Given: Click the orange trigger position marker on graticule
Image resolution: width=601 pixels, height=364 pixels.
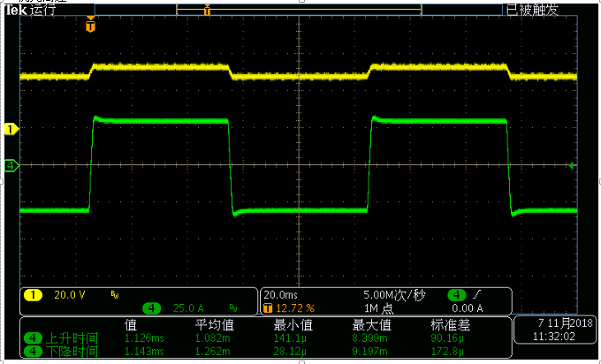Looking at the screenshot, I should point(89,27).
